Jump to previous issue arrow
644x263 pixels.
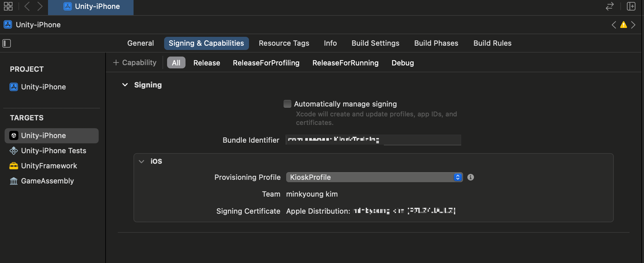(x=614, y=25)
